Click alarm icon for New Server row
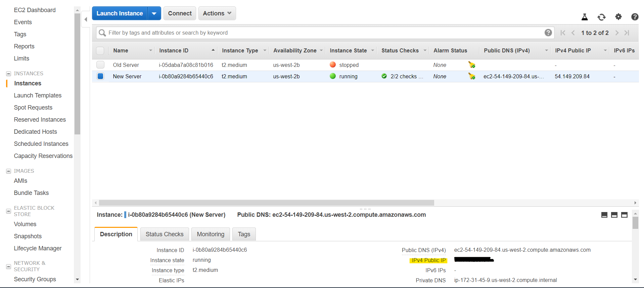The image size is (644, 288). 472,77
